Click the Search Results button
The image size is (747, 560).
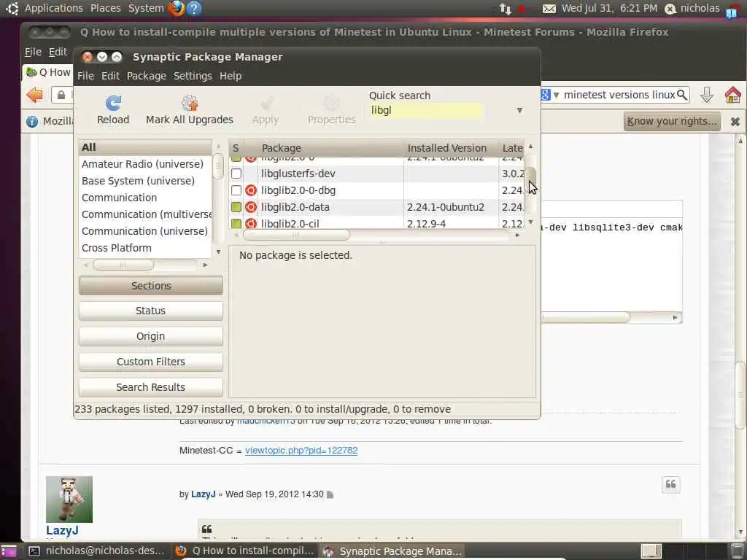[x=151, y=387]
